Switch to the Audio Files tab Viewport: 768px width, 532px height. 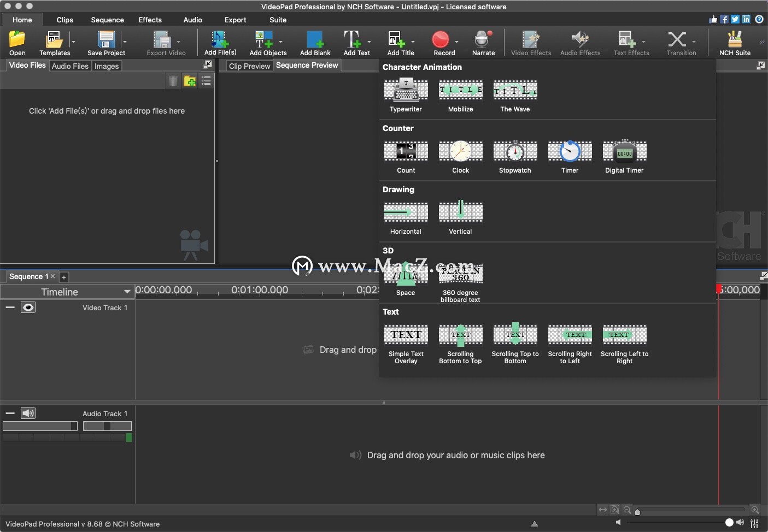coord(69,66)
